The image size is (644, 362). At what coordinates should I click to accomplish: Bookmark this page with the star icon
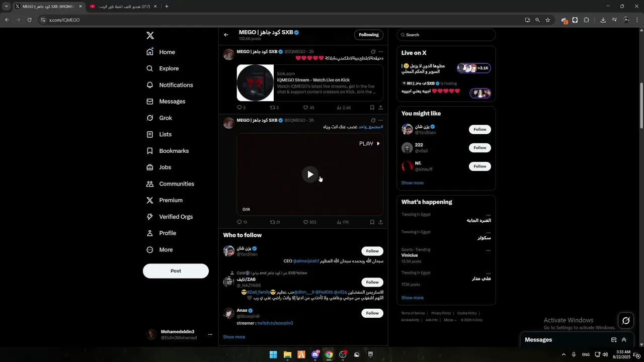coord(548,20)
